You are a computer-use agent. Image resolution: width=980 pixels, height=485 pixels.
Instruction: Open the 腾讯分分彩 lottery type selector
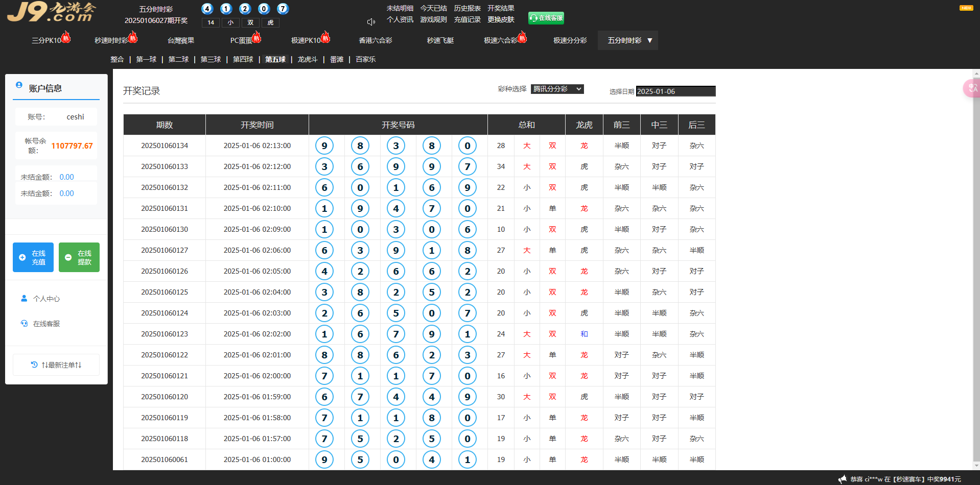click(557, 89)
